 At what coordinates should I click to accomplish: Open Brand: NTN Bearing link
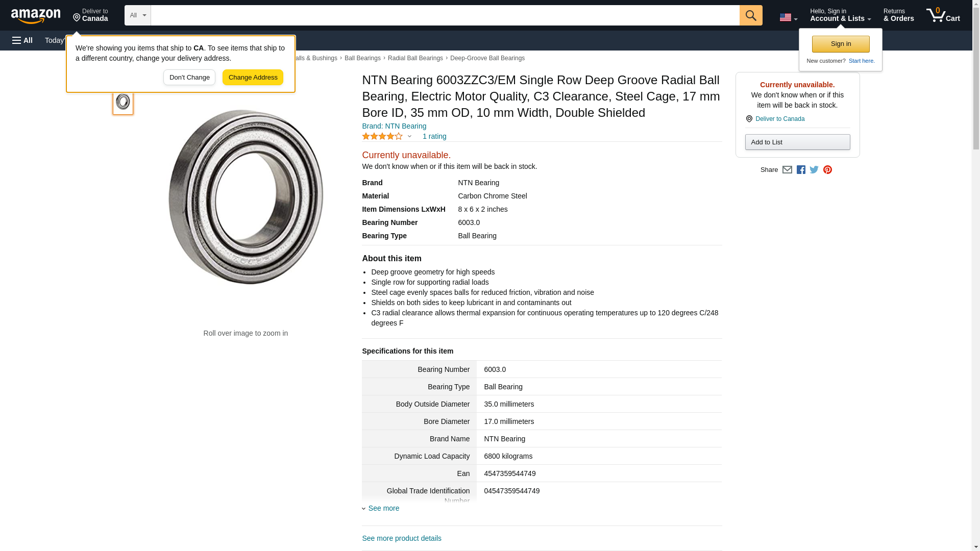[394, 126]
